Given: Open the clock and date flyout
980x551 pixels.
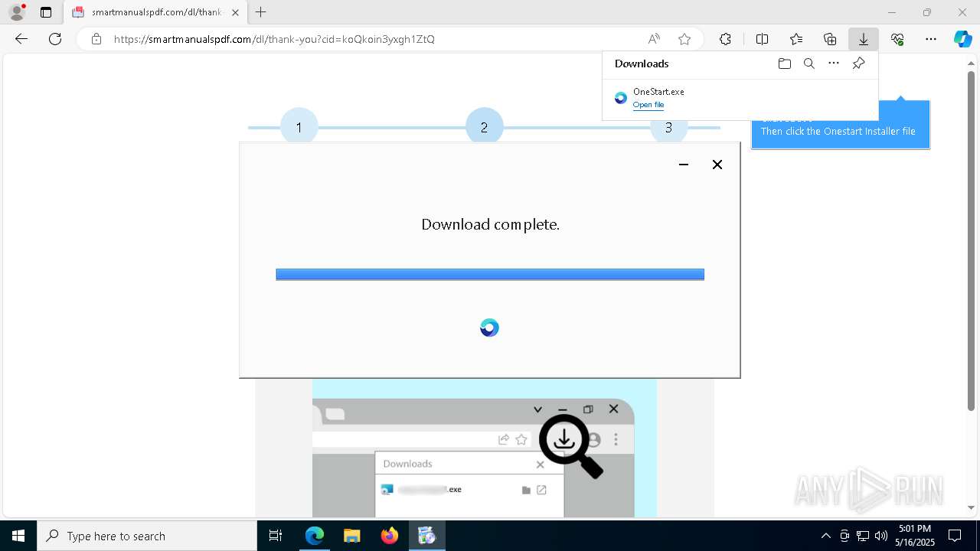Looking at the screenshot, I should [914, 536].
